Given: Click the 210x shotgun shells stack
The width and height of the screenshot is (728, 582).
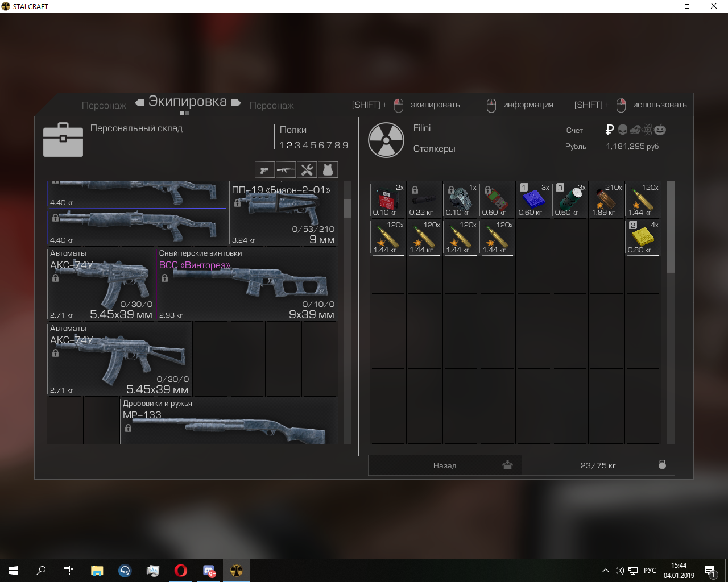Looking at the screenshot, I should (606, 199).
